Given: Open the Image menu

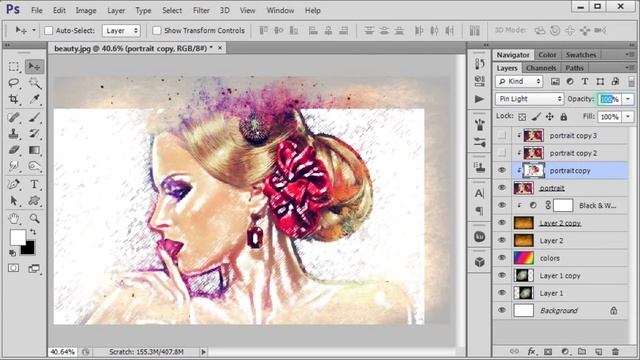Looking at the screenshot, I should pyautogui.click(x=86, y=11).
